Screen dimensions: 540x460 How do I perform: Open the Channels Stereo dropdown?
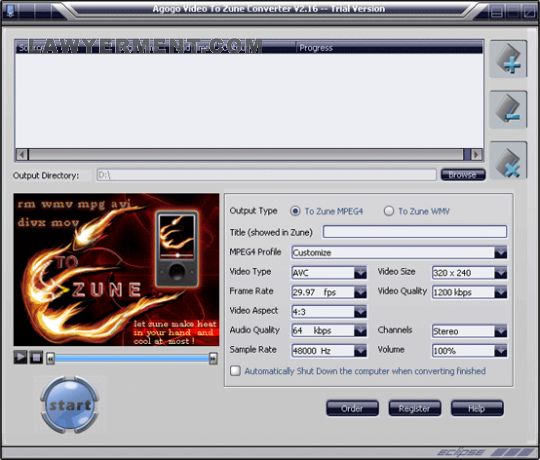(469, 331)
